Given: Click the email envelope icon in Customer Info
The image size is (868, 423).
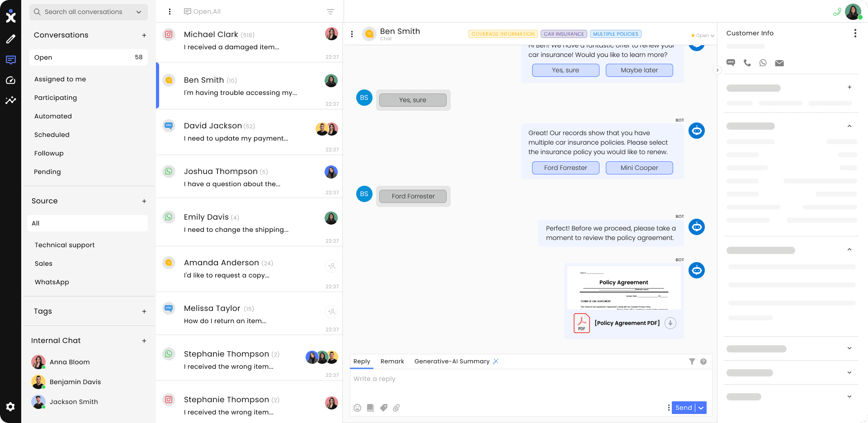Looking at the screenshot, I should (x=779, y=63).
